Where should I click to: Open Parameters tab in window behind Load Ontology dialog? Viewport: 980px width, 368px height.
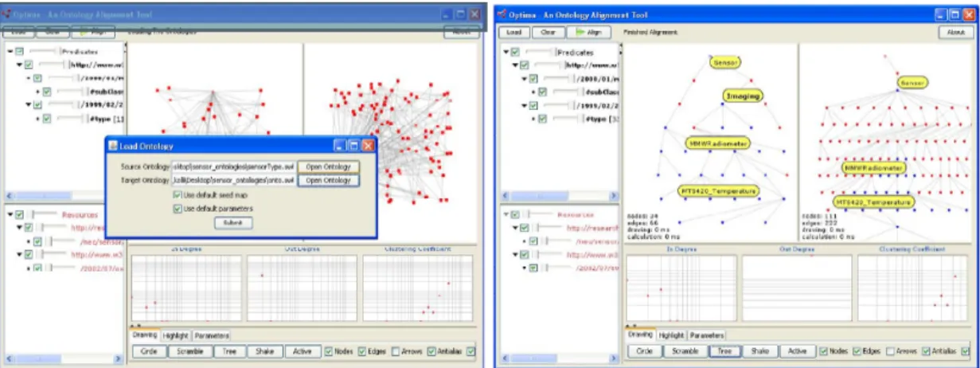click(x=212, y=335)
